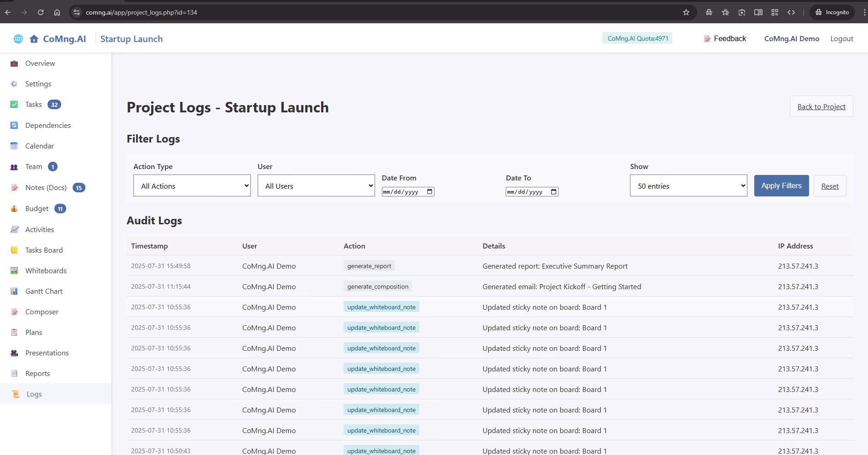The image size is (868, 455).
Task: Open the Whiteboards sidebar item
Action: click(x=46, y=271)
